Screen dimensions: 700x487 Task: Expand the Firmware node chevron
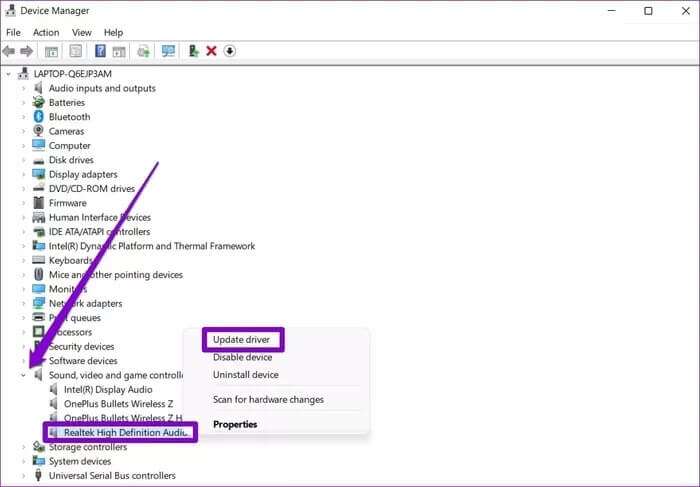tap(23, 203)
